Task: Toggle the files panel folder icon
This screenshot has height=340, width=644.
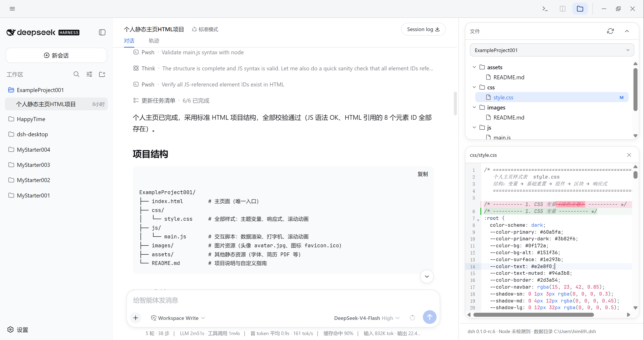Action: click(x=580, y=9)
